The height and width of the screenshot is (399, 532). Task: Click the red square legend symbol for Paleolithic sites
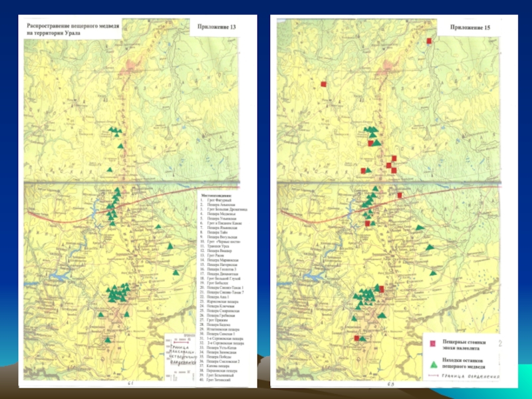tap(433, 344)
